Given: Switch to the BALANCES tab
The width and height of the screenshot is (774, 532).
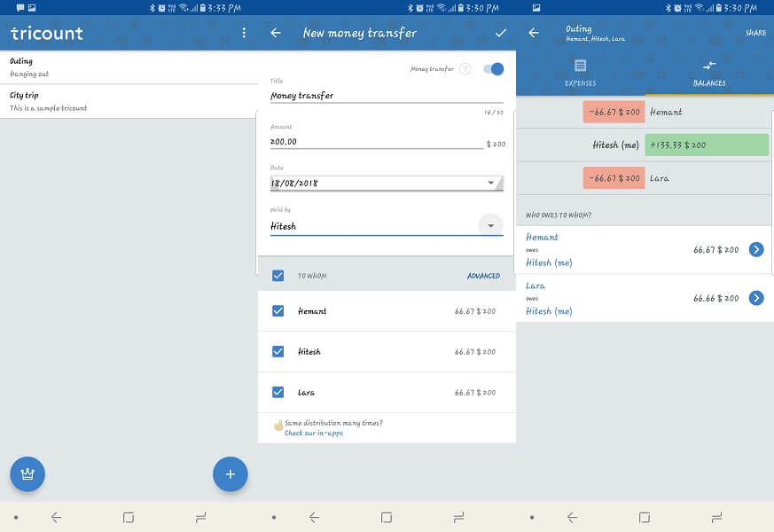Looking at the screenshot, I should [x=709, y=73].
